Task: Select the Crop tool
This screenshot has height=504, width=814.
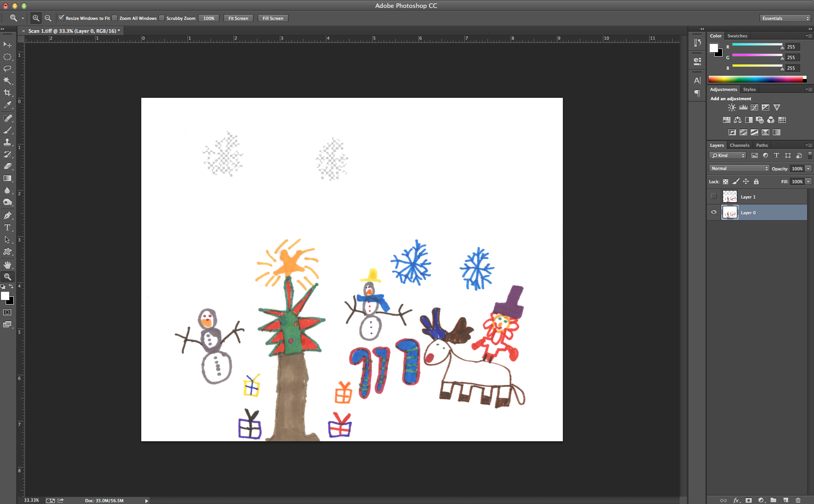Action: (7, 93)
